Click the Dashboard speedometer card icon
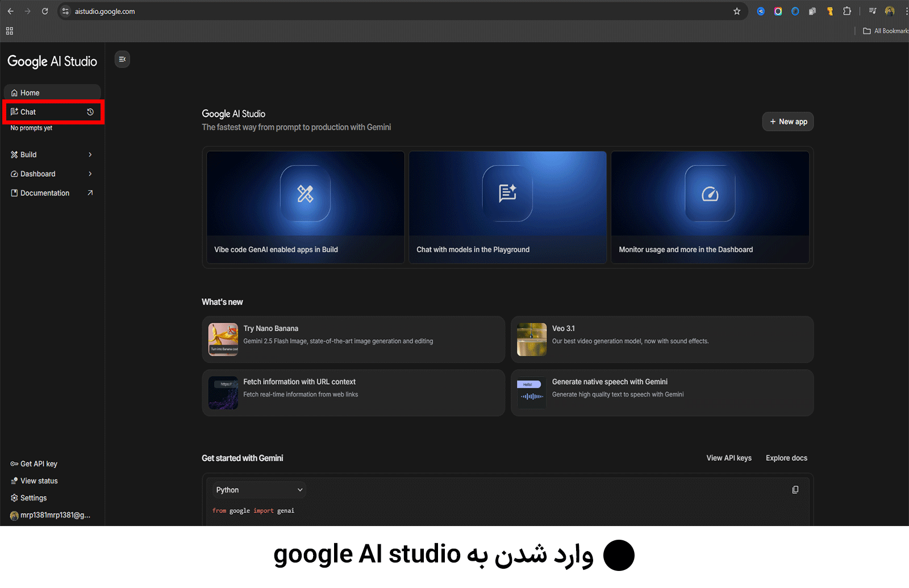The width and height of the screenshot is (909, 588). point(710,194)
